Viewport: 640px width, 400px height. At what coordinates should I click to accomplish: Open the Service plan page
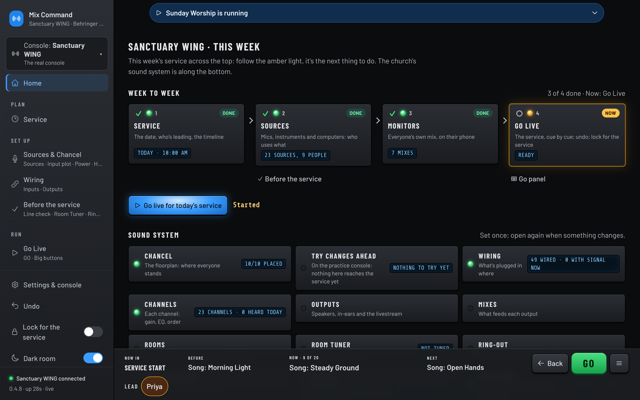(x=57, y=119)
